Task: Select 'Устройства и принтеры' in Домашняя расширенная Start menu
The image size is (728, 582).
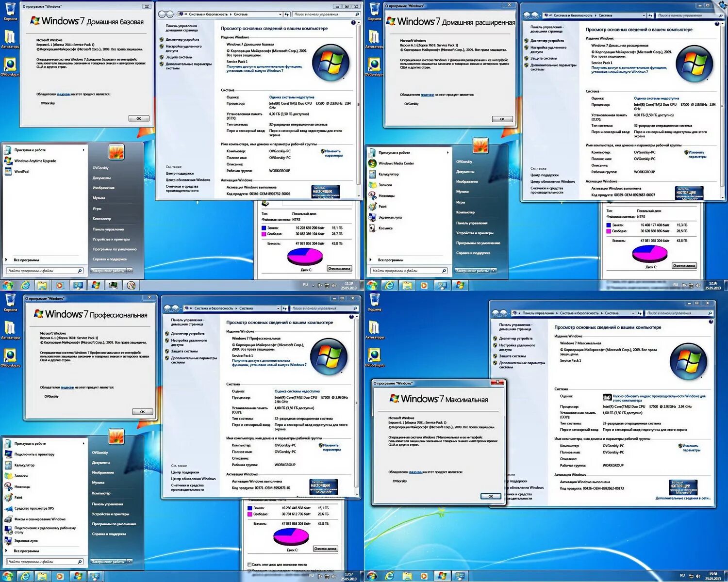Action: 475,233
